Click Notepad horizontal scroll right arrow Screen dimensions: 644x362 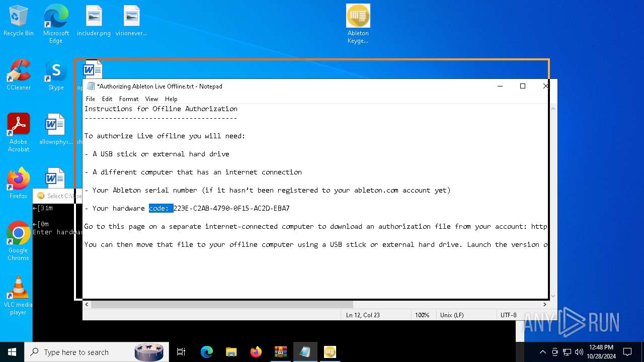tap(544, 304)
